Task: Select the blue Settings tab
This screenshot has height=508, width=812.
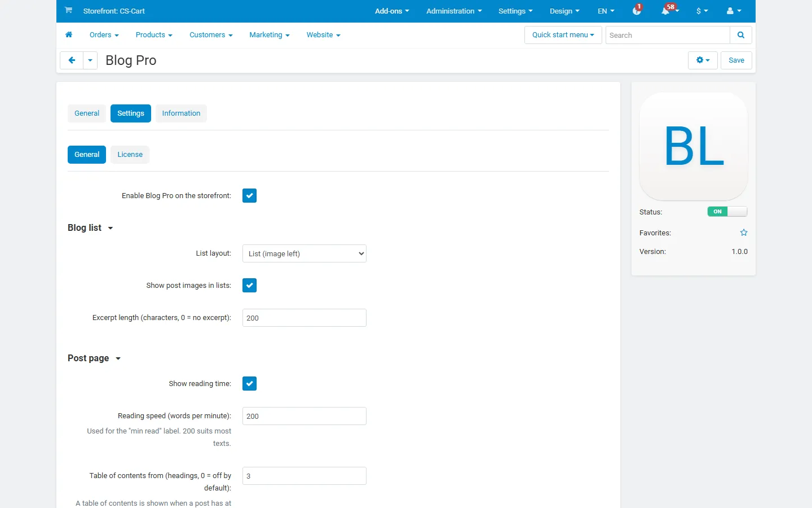Action: (x=131, y=113)
